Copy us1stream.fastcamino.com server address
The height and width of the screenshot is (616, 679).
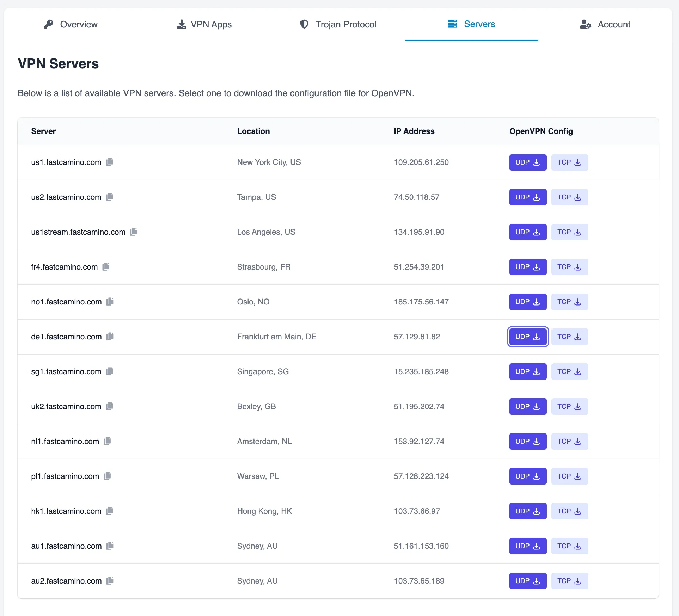pos(134,232)
